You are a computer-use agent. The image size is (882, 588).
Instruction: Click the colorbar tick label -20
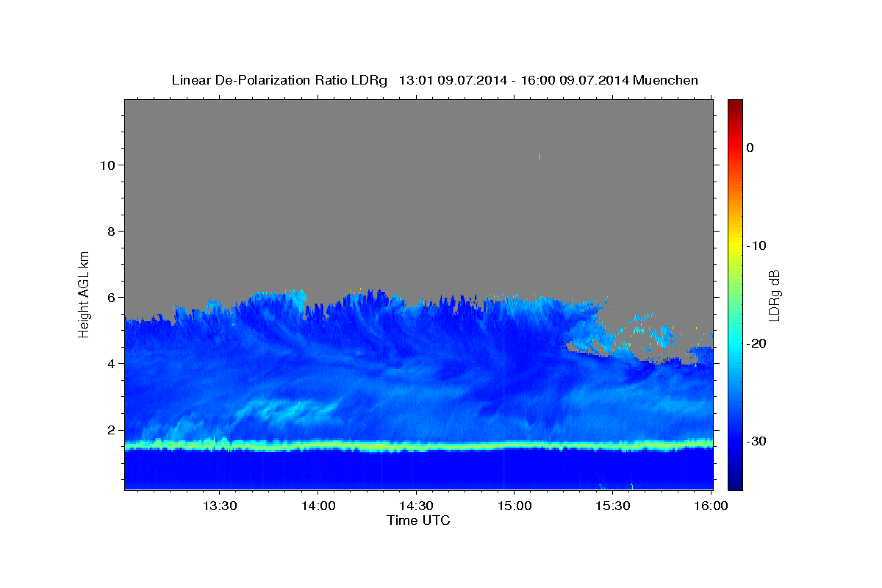[x=757, y=343]
